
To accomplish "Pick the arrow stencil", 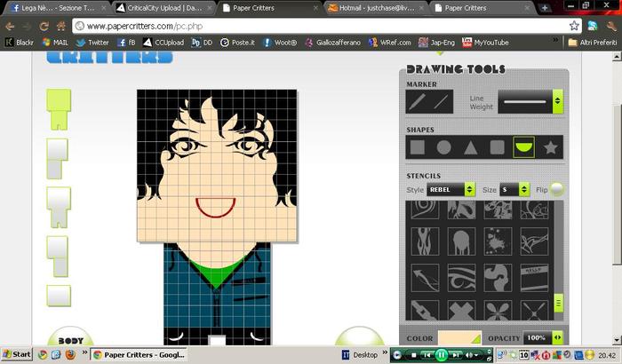I will 425,278.
